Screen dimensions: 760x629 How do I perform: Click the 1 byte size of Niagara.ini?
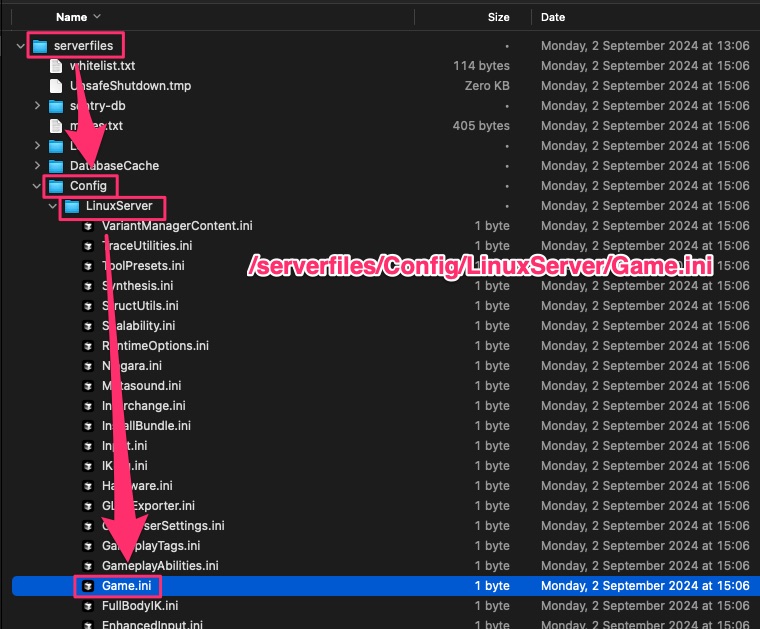(492, 366)
